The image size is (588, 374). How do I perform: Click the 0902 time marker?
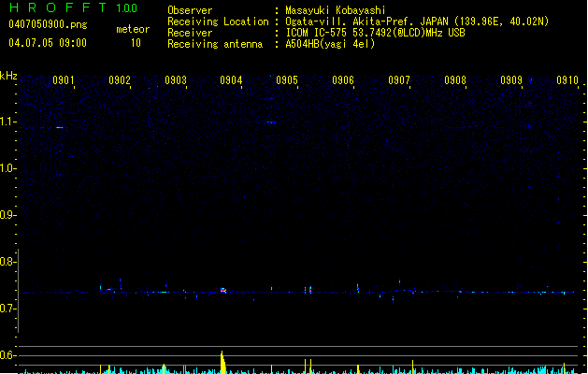point(120,80)
